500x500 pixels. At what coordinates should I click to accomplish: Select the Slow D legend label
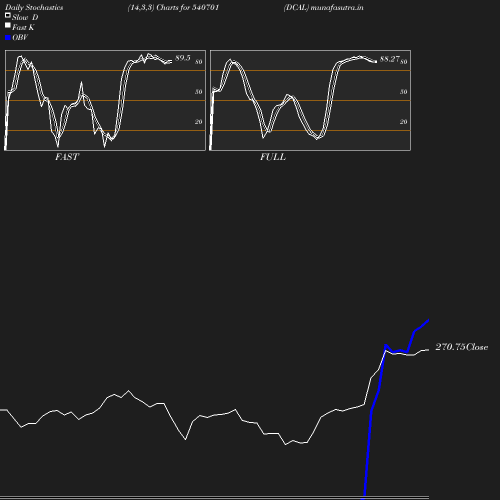click(25, 17)
